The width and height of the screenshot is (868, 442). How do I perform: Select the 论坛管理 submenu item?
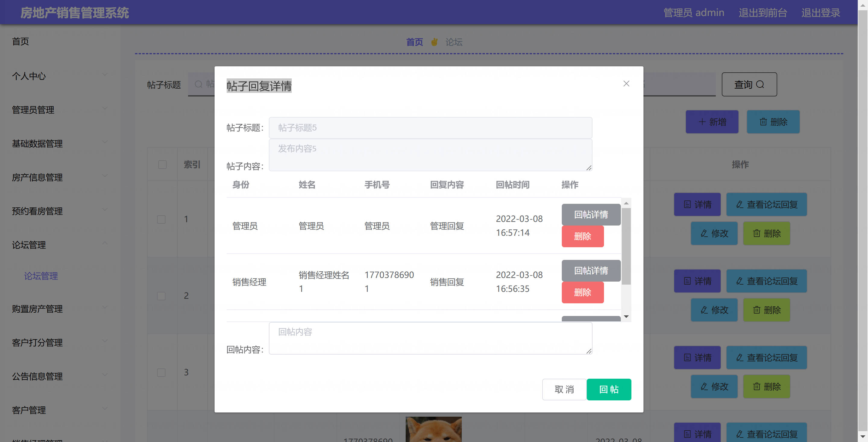pyautogui.click(x=41, y=276)
